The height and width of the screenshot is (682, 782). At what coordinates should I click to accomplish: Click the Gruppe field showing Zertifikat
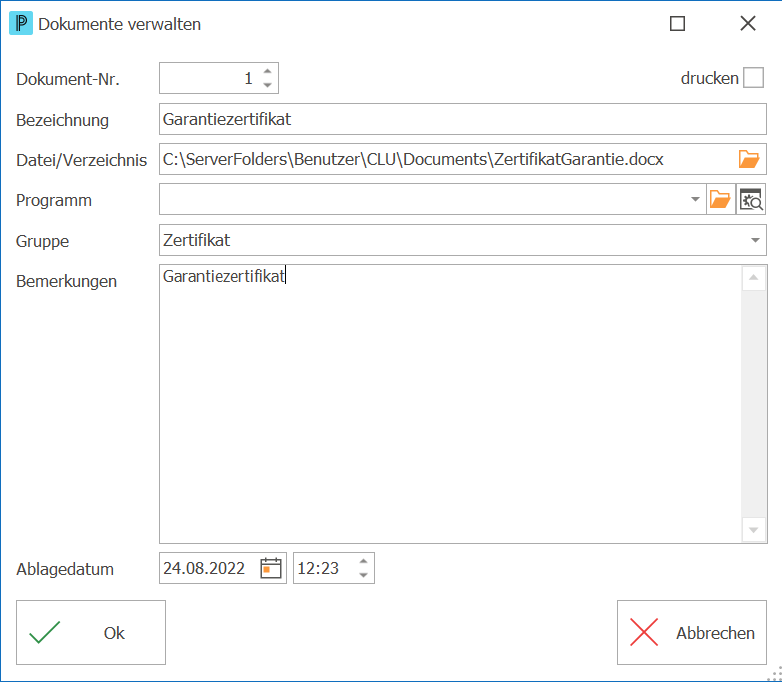pyautogui.click(x=462, y=240)
